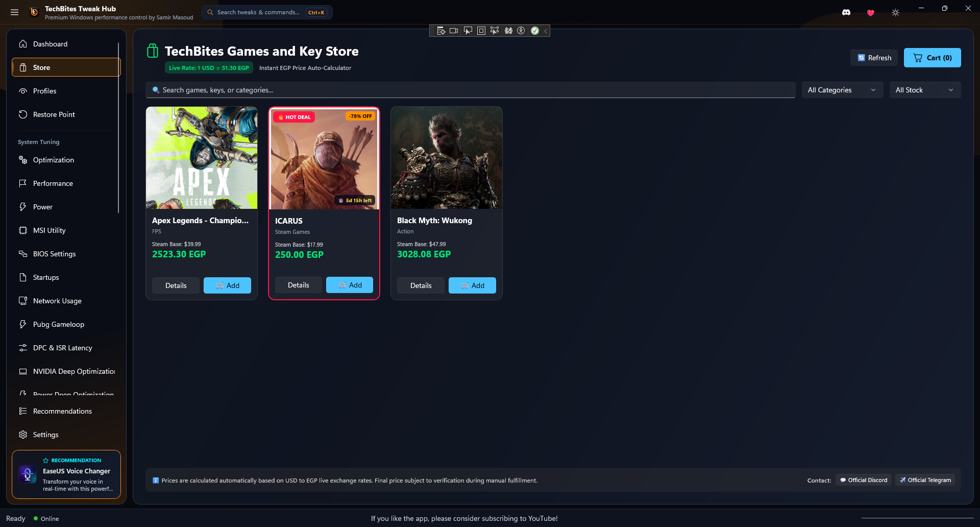View Details for ICARUS
Viewport: 980px width, 527px height.
pyautogui.click(x=298, y=285)
